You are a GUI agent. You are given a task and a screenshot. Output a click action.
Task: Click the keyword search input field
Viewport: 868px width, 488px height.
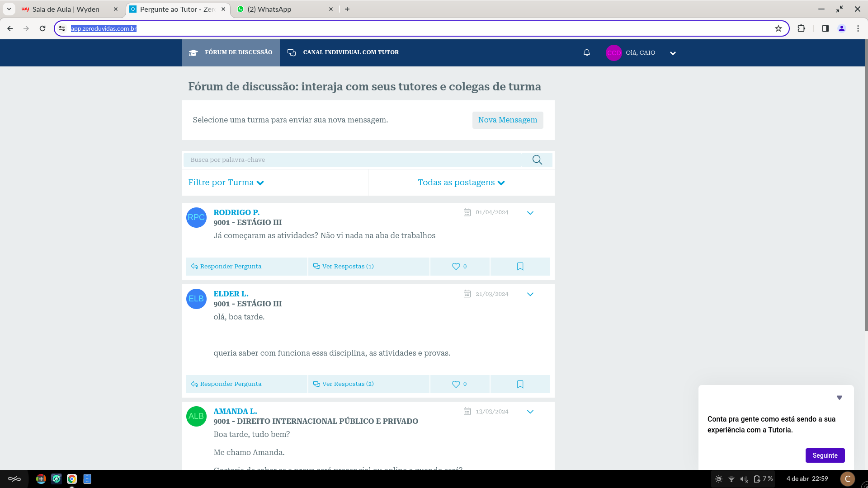point(353,160)
